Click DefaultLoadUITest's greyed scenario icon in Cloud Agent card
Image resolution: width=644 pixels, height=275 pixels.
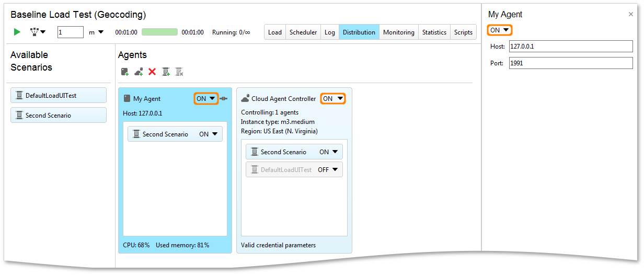point(255,169)
